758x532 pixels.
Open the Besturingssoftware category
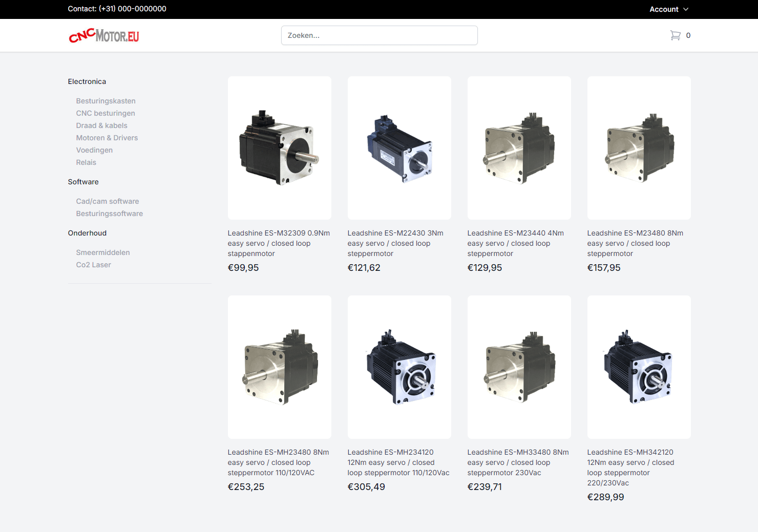pyautogui.click(x=110, y=214)
